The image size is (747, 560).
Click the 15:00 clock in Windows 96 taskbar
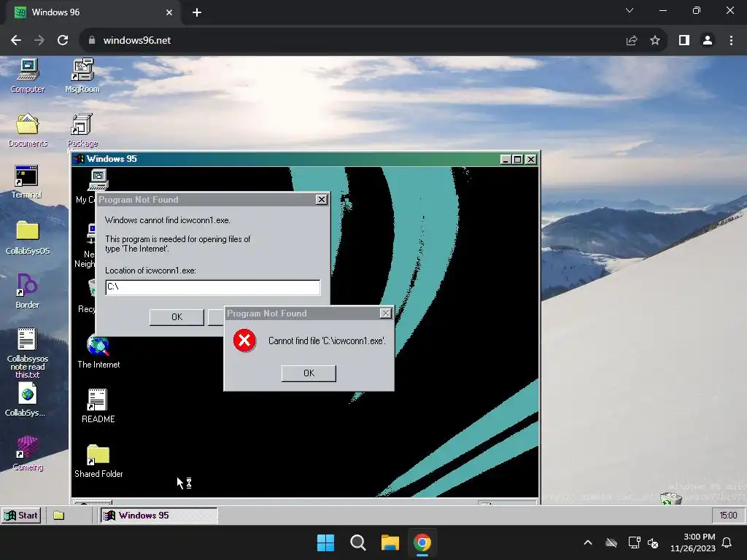(728, 516)
